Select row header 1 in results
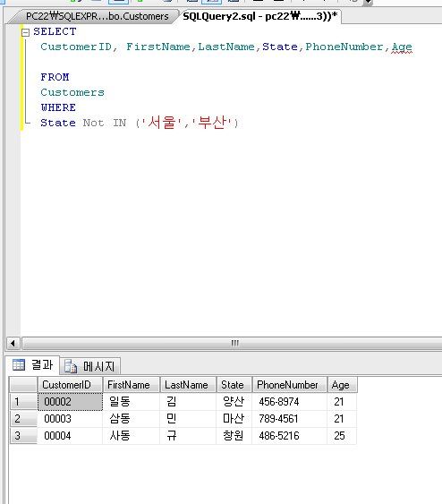 pyautogui.click(x=23, y=402)
